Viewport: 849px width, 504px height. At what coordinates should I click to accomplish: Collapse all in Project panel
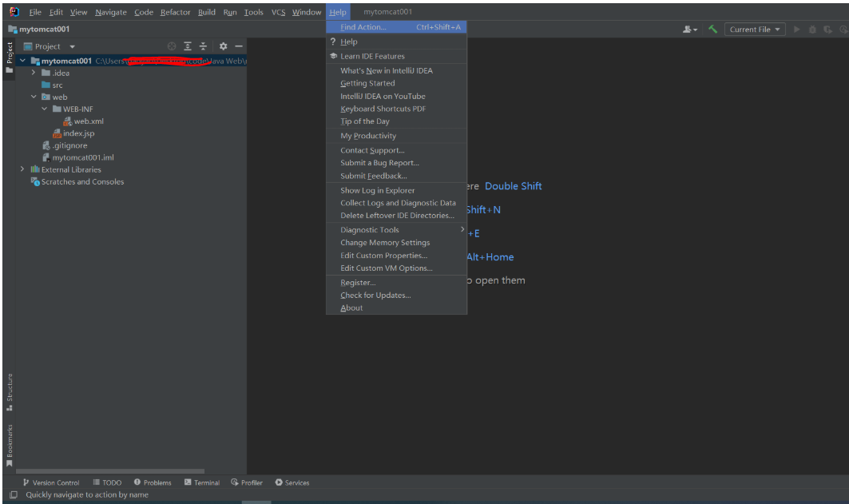pos(203,46)
